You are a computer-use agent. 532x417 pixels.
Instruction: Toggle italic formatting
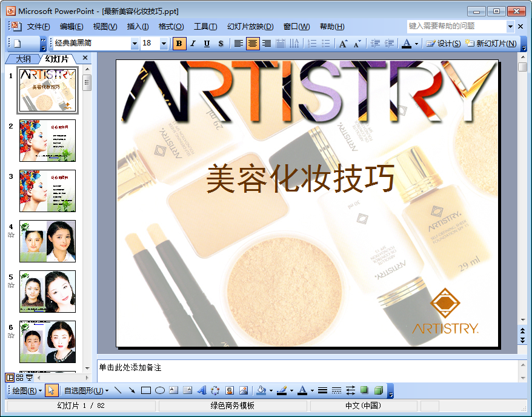click(x=193, y=44)
